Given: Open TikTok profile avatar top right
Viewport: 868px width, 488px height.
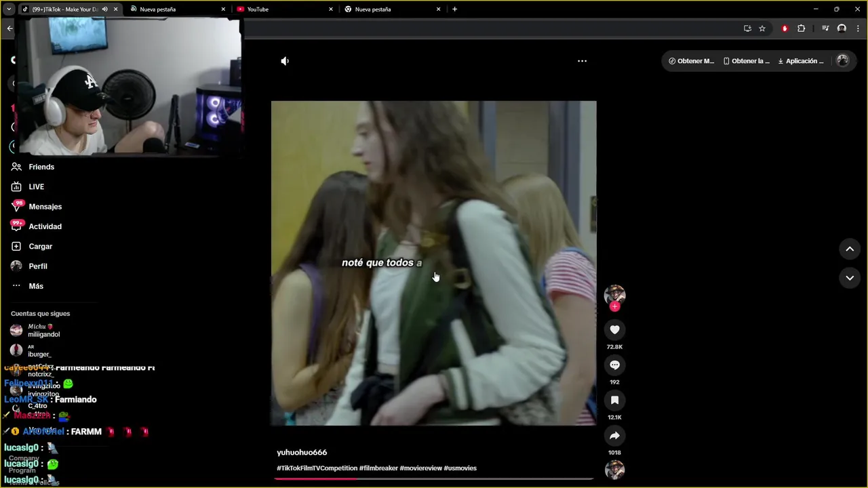Looking at the screenshot, I should point(843,60).
